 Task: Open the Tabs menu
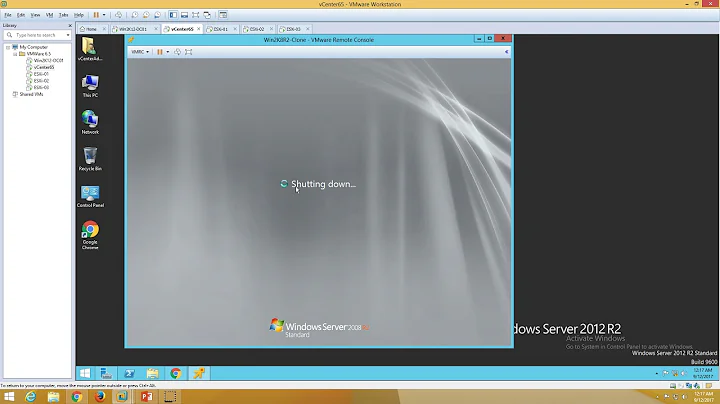pos(63,15)
